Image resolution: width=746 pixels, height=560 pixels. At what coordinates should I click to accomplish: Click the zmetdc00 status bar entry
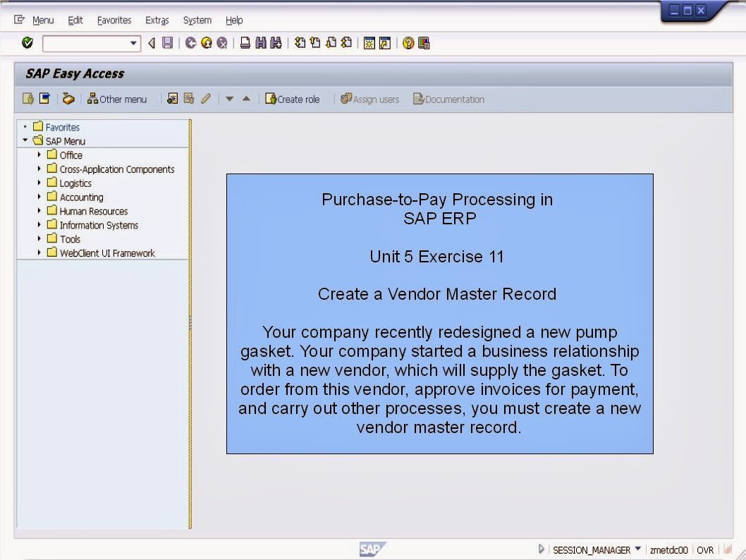[669, 550]
